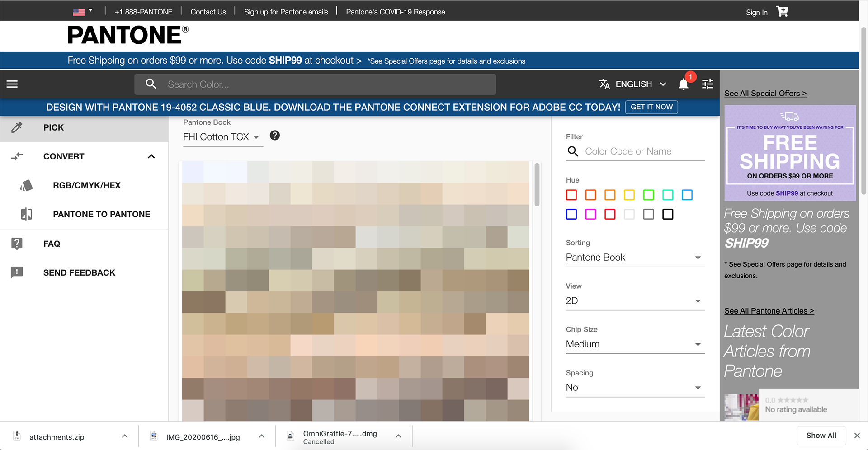
Task: Click the OmniGraffle dmg file icon
Action: [291, 436]
